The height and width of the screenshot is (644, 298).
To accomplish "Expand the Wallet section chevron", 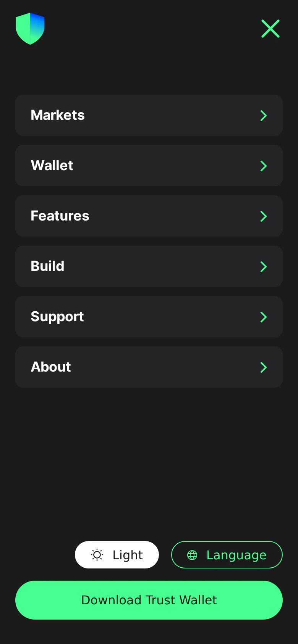I will [264, 166].
